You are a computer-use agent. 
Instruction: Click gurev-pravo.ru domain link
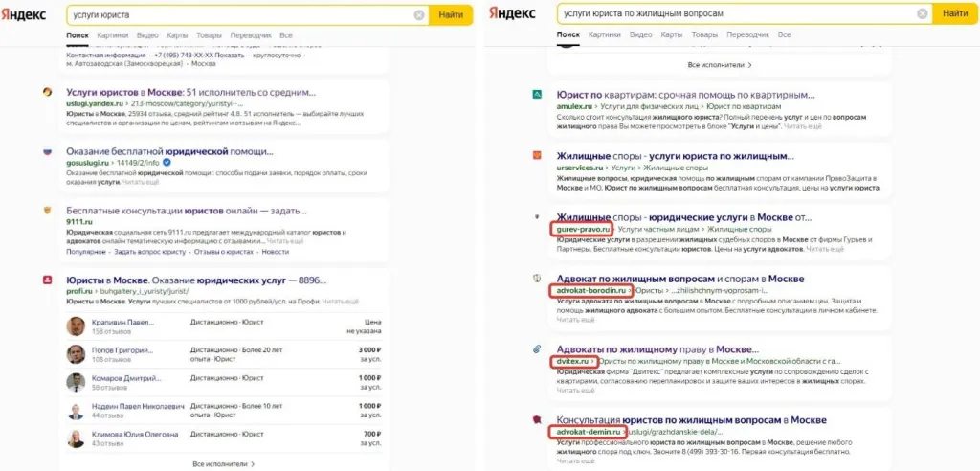pos(581,230)
